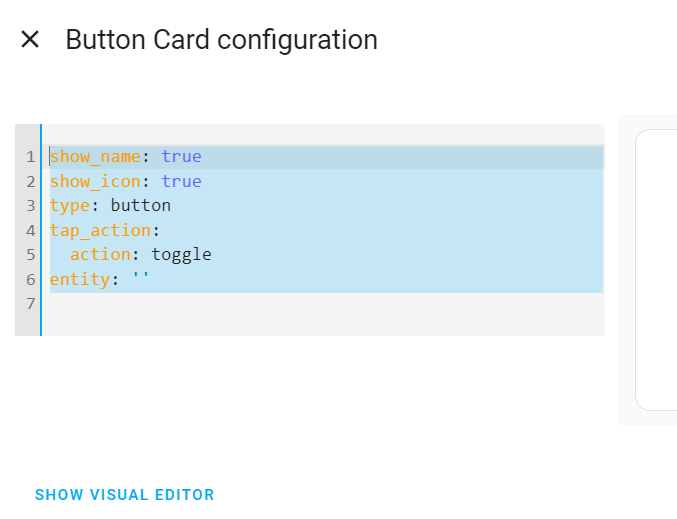The height and width of the screenshot is (519, 677).
Task: Click the empty quotes after entity
Action: coord(141,276)
